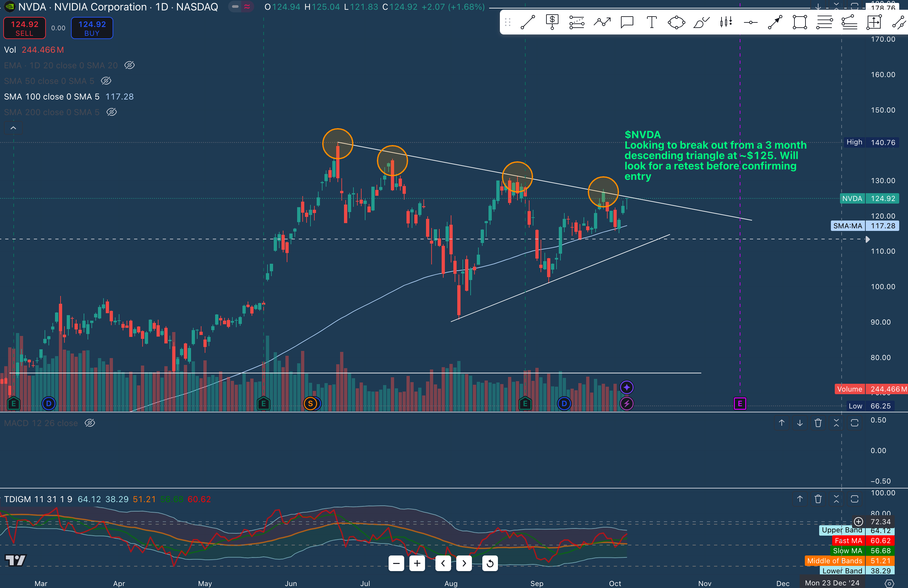Delete the MACD pane

(x=818, y=423)
